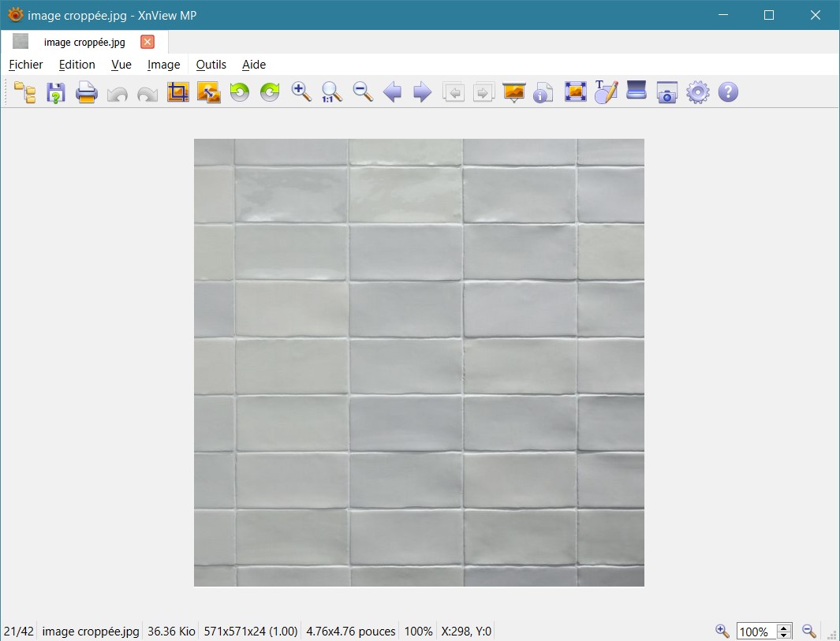Click the Resize image icon
The image size is (840, 641).
(208, 92)
